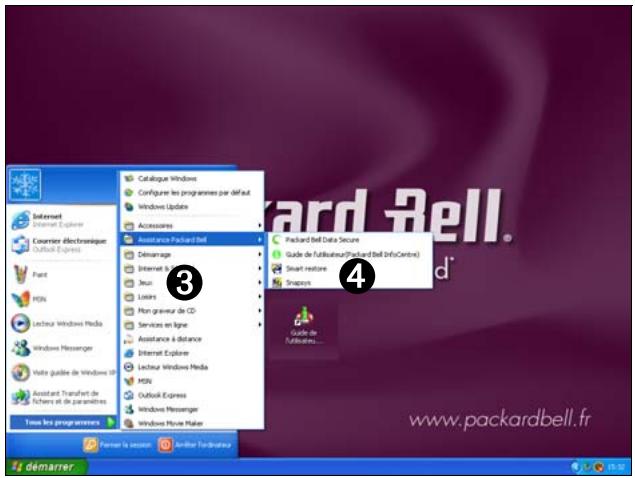Start Windows Messenger from programs list
This screenshot has width=635, height=478.
pyautogui.click(x=192, y=410)
